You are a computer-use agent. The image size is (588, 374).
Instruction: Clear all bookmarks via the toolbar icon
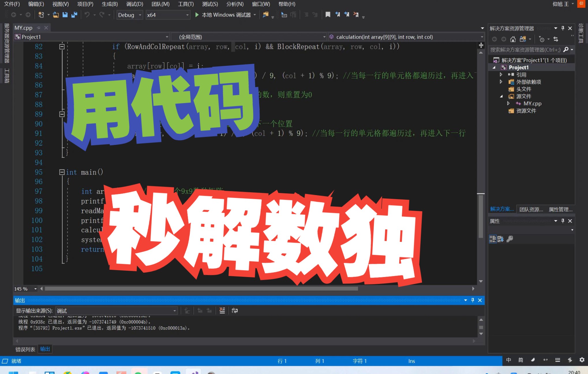tap(356, 15)
